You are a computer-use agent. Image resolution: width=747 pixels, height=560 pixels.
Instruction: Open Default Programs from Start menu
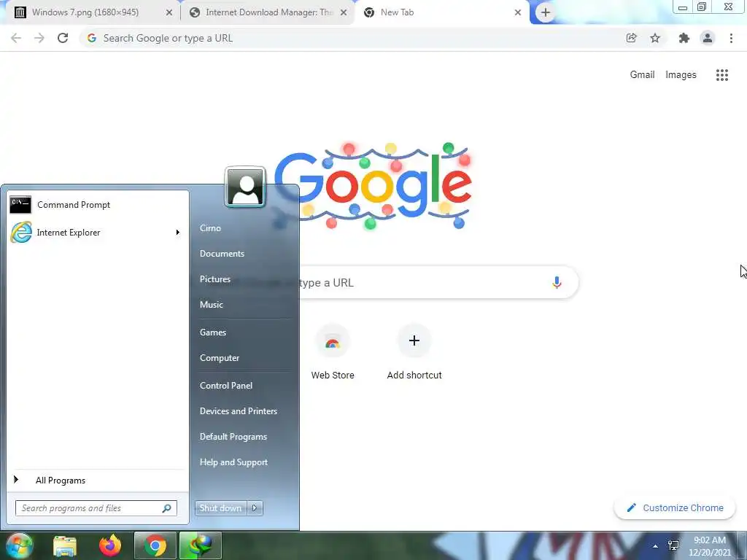pyautogui.click(x=233, y=437)
